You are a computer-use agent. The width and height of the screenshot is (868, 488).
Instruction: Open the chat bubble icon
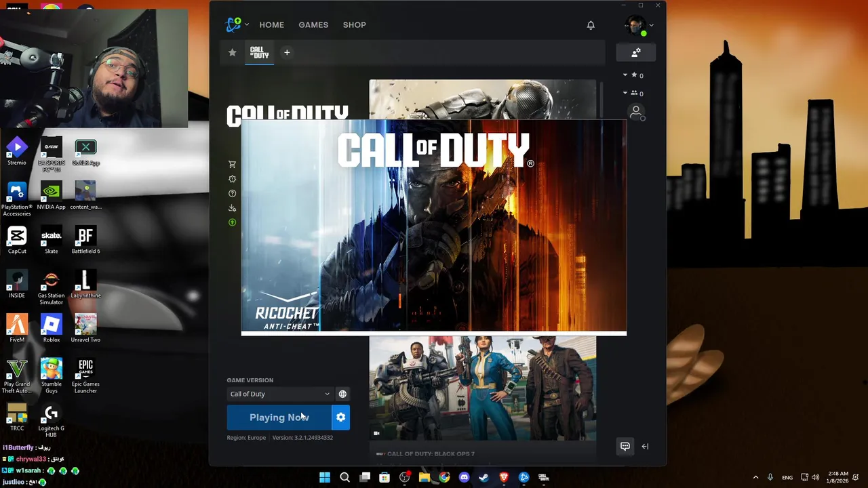(625, 446)
